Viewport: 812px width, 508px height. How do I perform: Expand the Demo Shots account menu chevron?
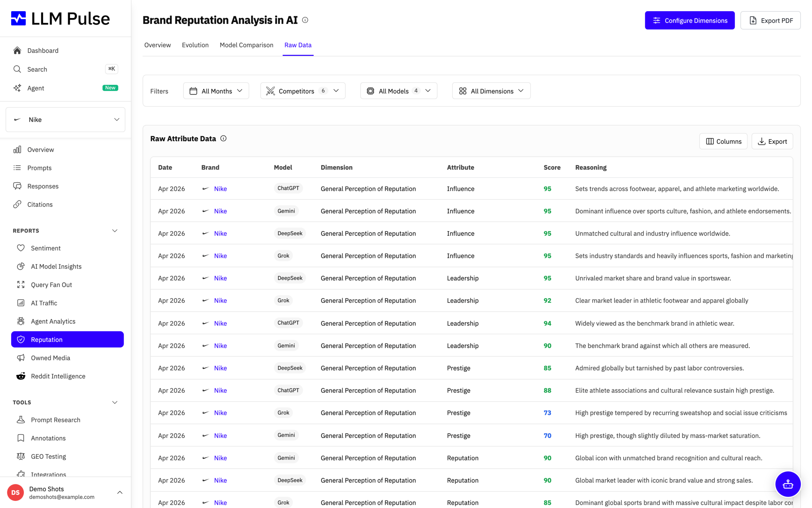120,492
